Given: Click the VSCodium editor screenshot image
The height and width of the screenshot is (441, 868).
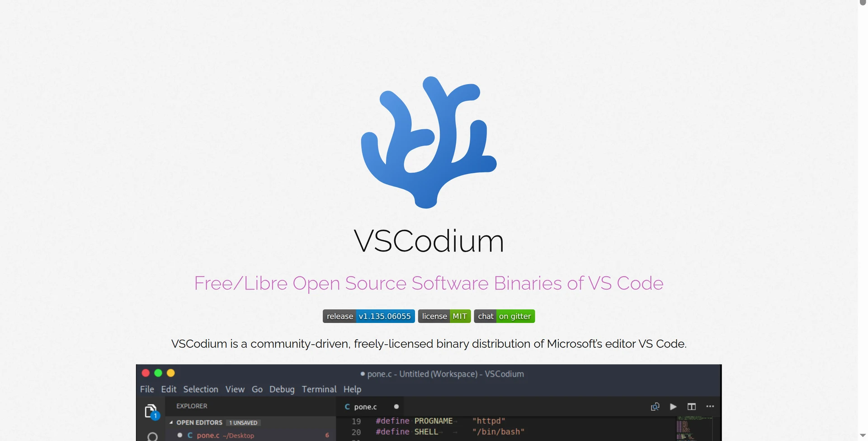Looking at the screenshot, I should coord(429,403).
